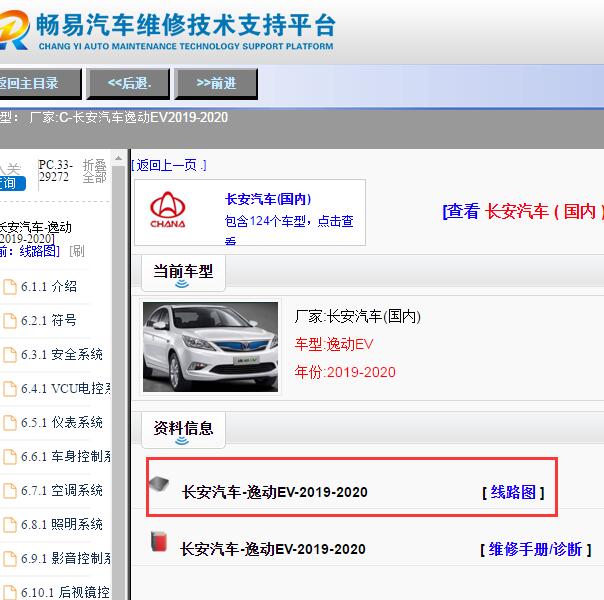604x600 pixels.
Task: Open the 线路图 wiring diagram link
Action: coord(513,492)
